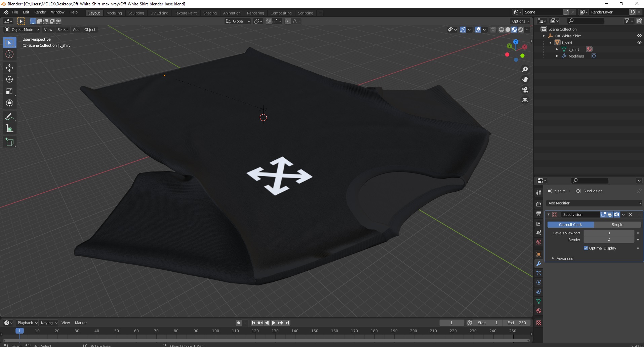The image size is (644, 347).
Task: Activate the Select Box tool
Action: tap(9, 43)
